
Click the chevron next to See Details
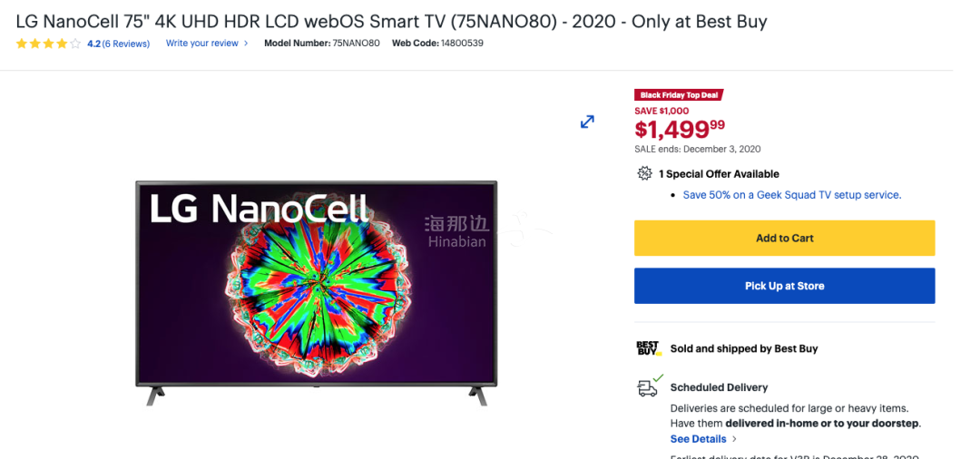(x=734, y=439)
